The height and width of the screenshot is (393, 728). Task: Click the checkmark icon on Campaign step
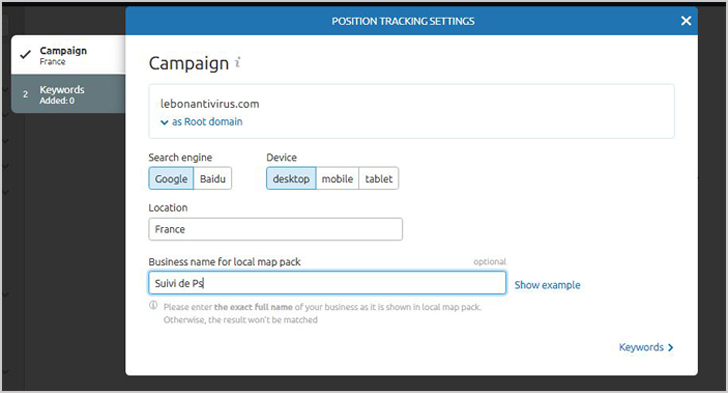pos(26,54)
